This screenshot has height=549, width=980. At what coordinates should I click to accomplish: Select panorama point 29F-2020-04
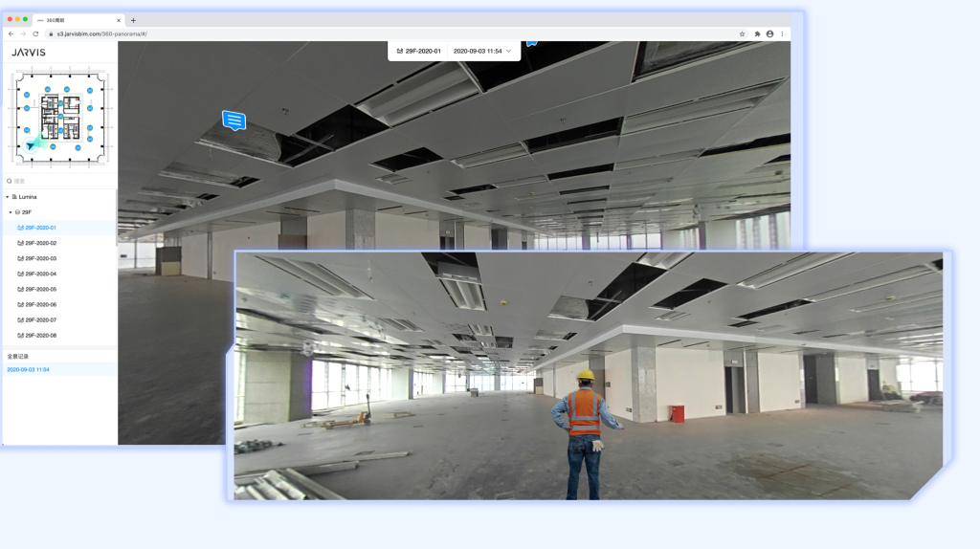(x=59, y=274)
